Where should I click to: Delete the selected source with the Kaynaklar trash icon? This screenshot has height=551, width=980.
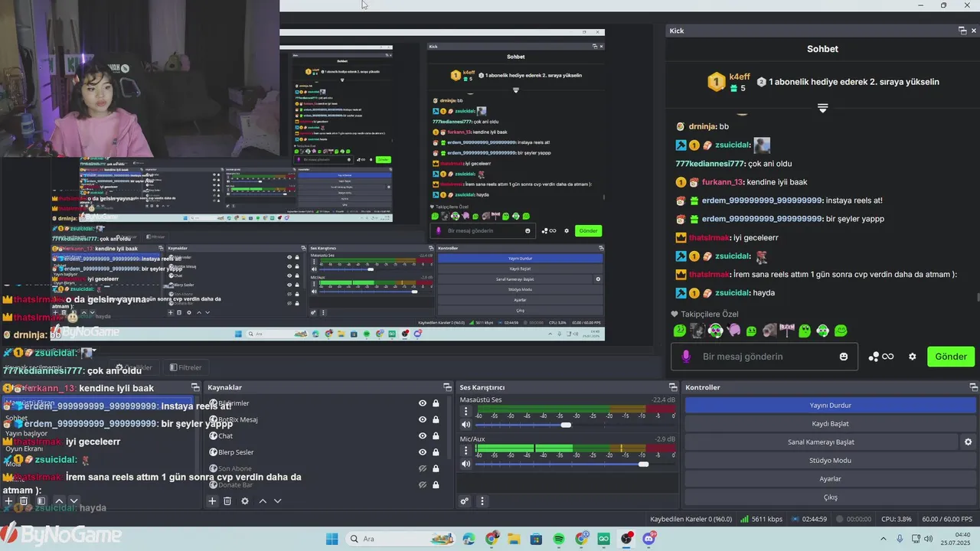point(227,501)
